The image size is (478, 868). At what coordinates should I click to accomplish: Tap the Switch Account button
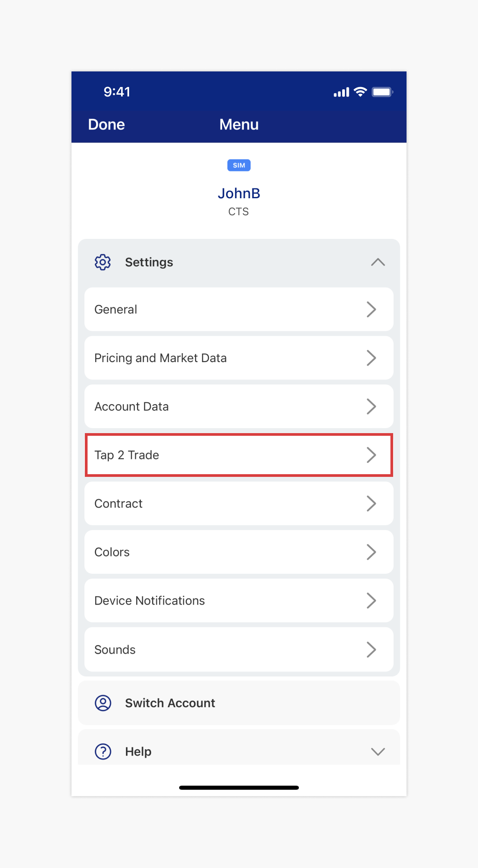[170, 703]
